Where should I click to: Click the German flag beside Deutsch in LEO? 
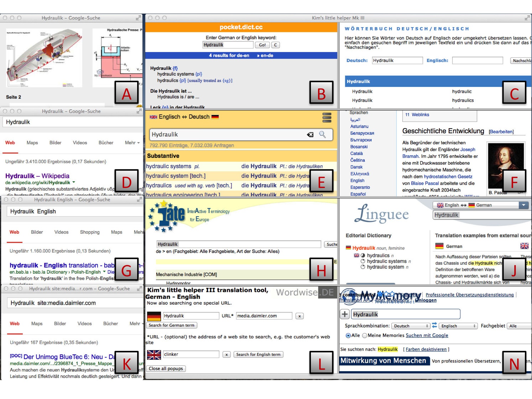coord(215,117)
